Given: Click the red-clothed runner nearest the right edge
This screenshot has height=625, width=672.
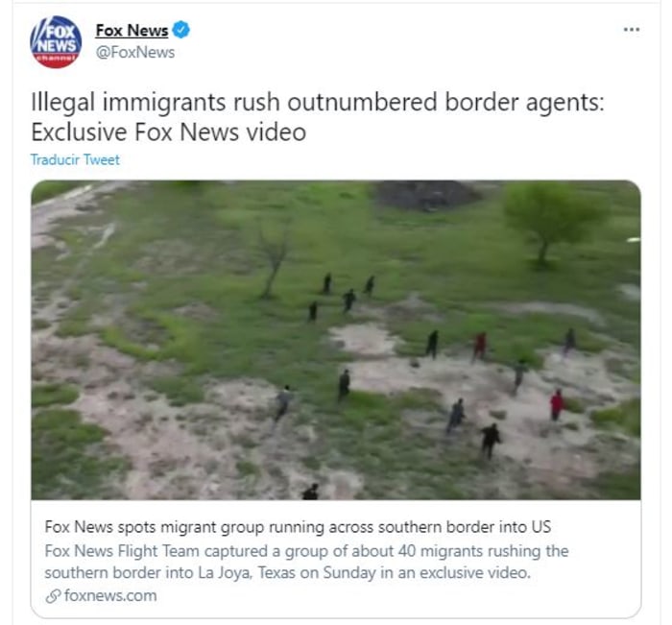Looking at the screenshot, I should 557,405.
